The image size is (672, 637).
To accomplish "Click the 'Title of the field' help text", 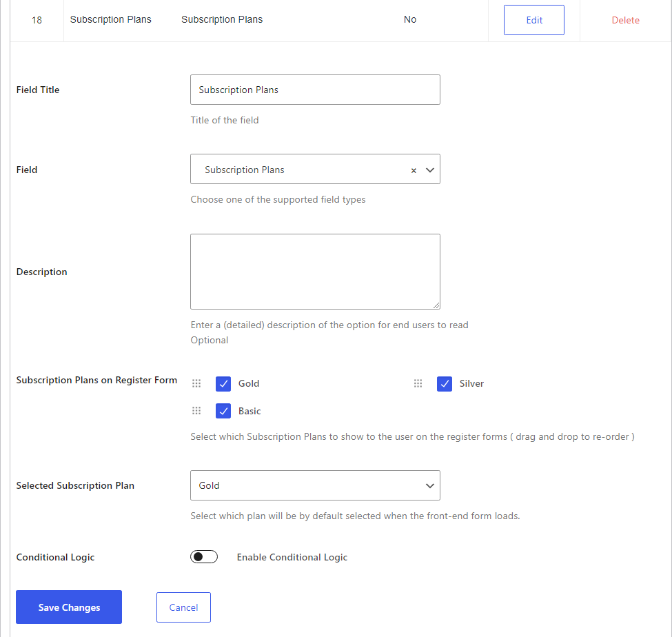I will (225, 120).
